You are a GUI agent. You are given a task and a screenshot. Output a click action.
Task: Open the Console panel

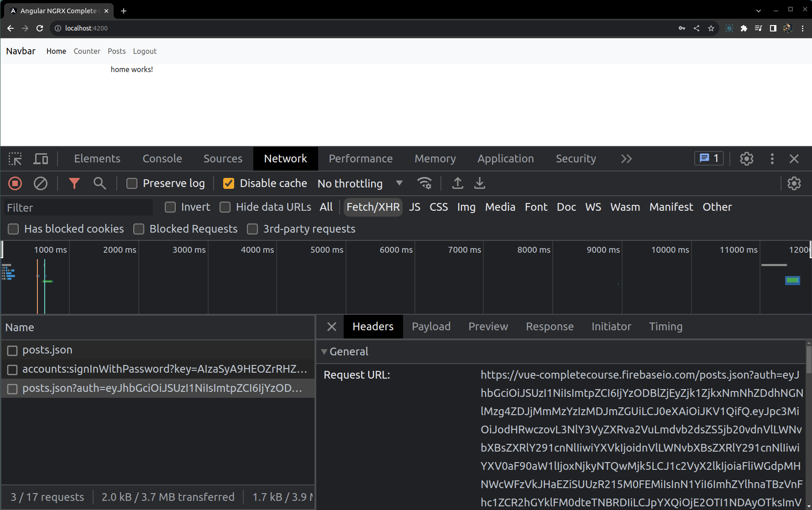coord(162,158)
